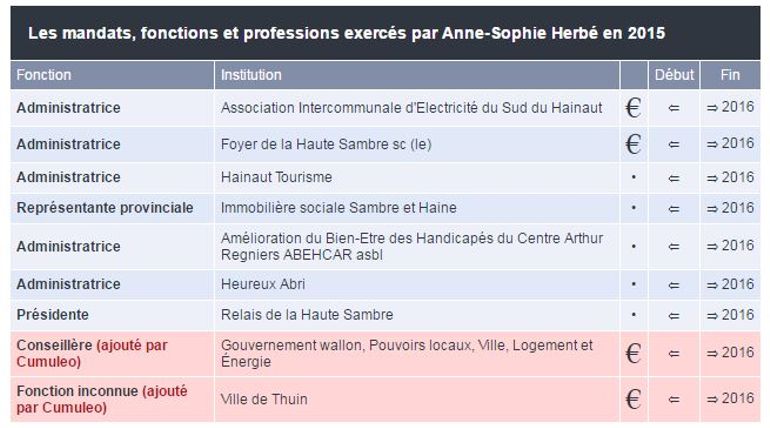Click Présidente function label
This screenshot has height=428, width=770.
tap(52, 315)
